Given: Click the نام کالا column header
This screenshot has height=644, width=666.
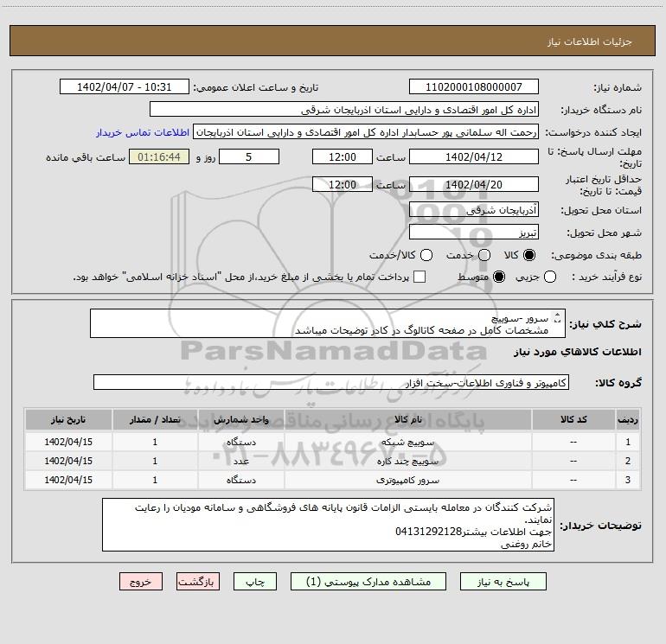Looking at the screenshot, I should click(x=407, y=419).
